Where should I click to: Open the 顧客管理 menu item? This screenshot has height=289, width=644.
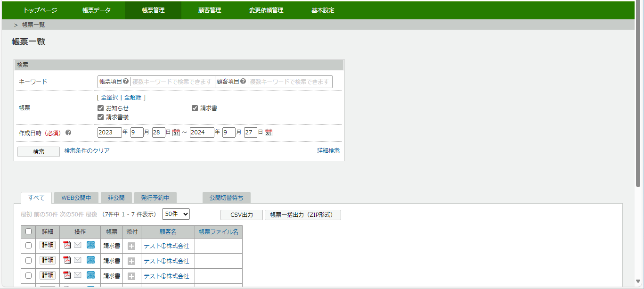click(209, 9)
